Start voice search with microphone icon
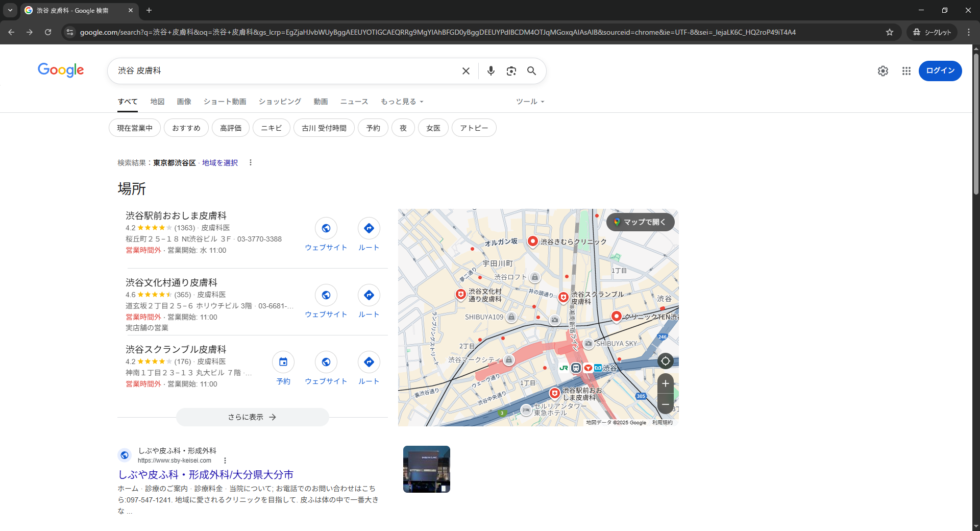Screen dimensions: 980x531 tap(491, 71)
